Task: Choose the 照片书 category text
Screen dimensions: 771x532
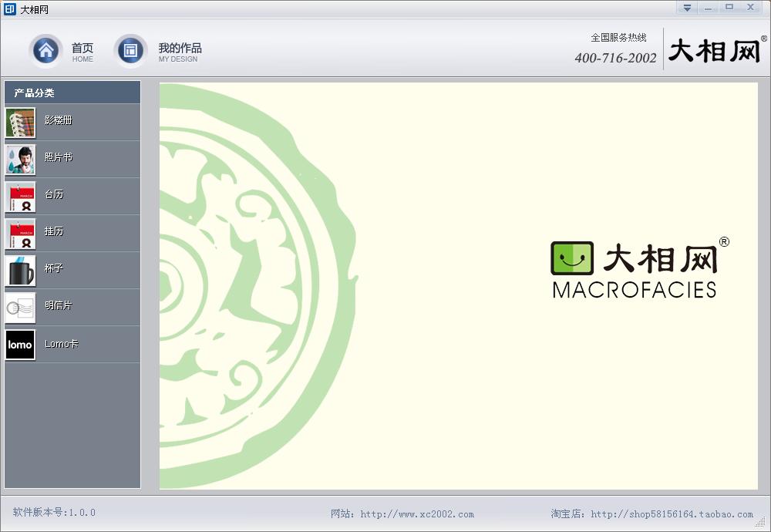Action: pos(58,157)
